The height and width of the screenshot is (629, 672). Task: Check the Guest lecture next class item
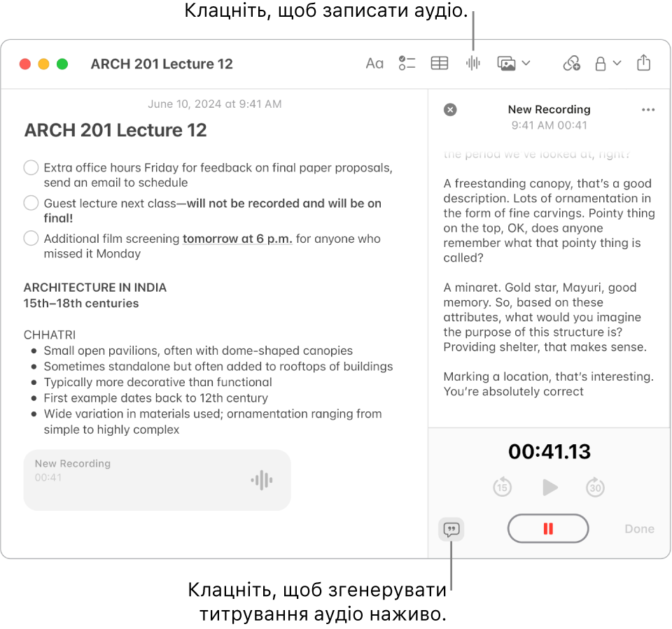[31, 203]
